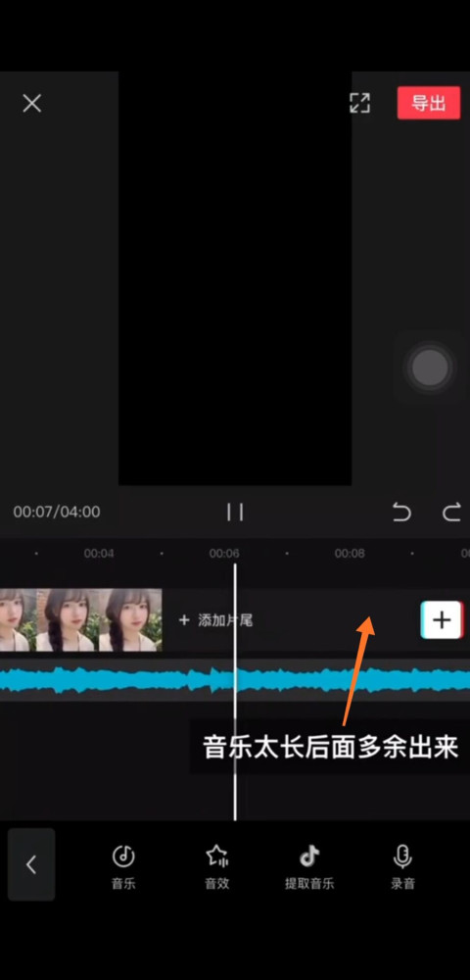470x980 pixels.
Task: Add a new clip with the plus button
Action: (x=442, y=619)
